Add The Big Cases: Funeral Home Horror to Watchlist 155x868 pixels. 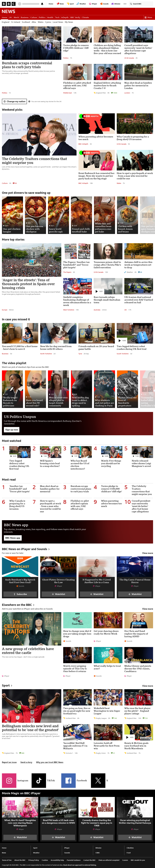coord(135,594)
